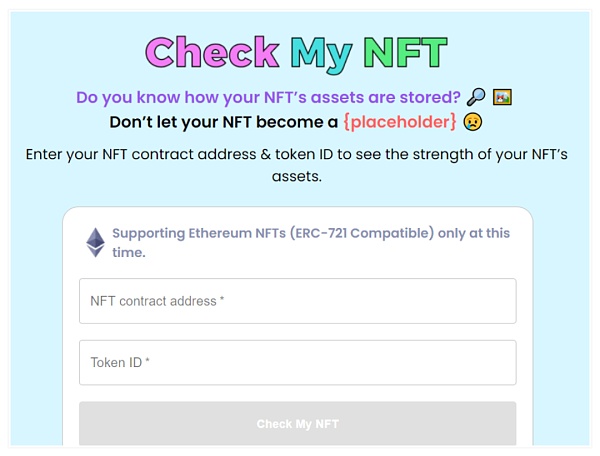600x456 pixels.
Task: Click the asterisk after NFT contract address
Action: tap(222, 301)
